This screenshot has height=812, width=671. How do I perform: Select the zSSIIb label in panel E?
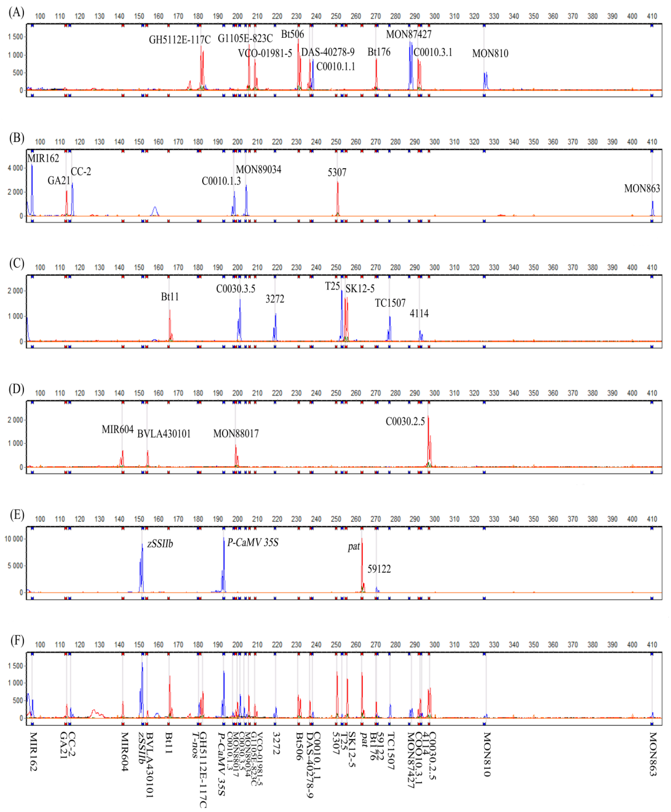[x=160, y=544]
